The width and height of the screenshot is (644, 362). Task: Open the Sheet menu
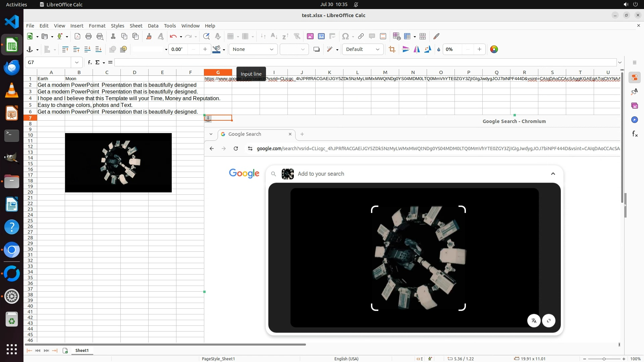(136, 26)
